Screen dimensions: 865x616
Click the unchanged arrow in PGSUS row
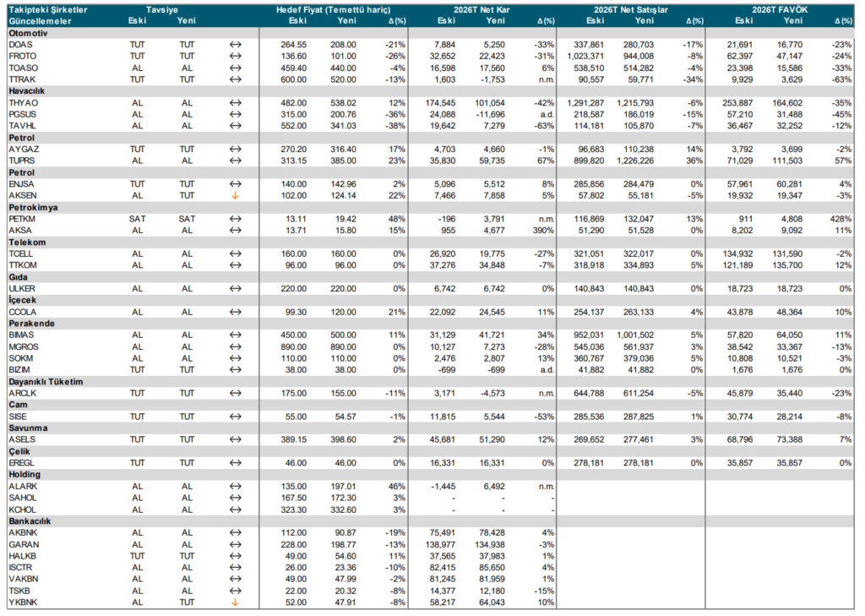(x=236, y=115)
